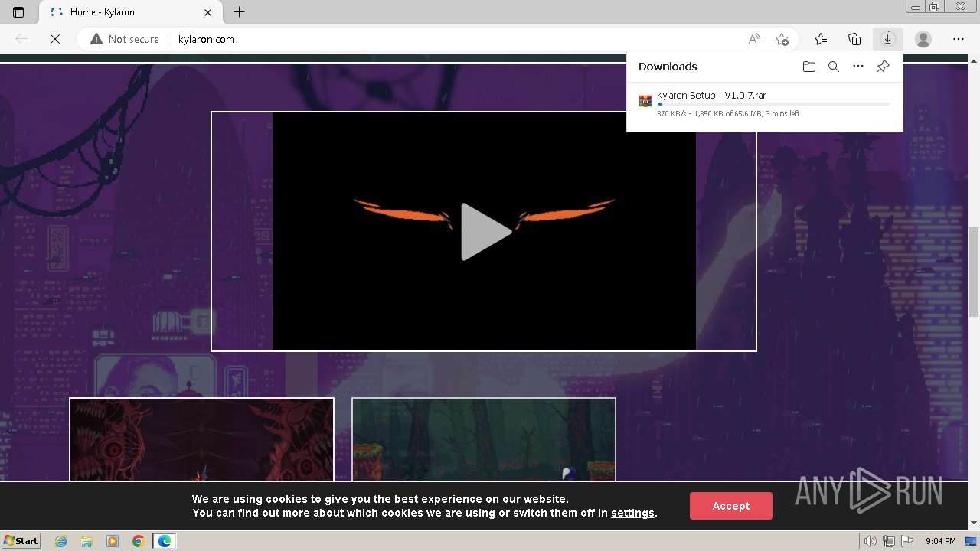
Task: View the Not secure site info
Action: (x=125, y=39)
